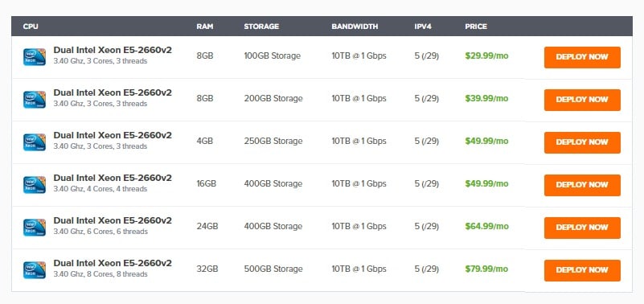Image resolution: width=644 pixels, height=304 pixels.
Task: Click the RAM column header
Action: [205, 27]
